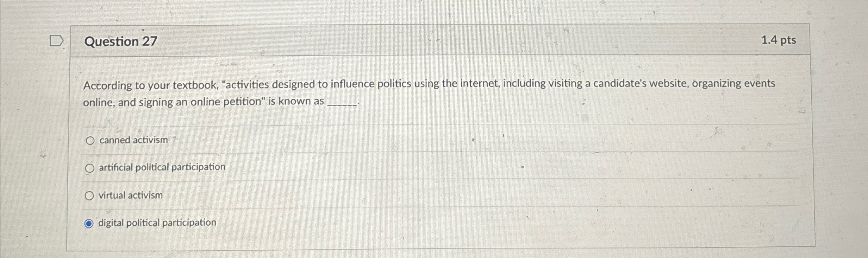Click the answer text 'virtual activism'
This screenshot has width=868, height=258.
point(130,195)
